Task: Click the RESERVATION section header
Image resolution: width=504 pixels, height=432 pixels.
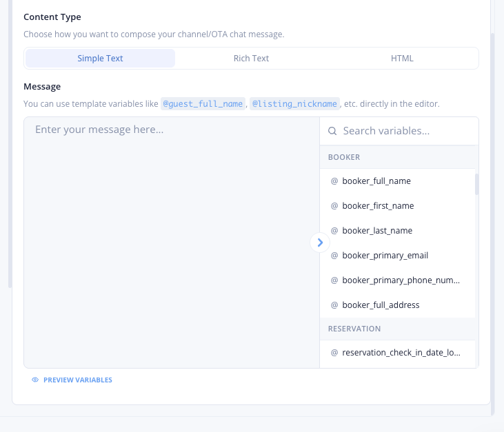Action: [398, 329]
